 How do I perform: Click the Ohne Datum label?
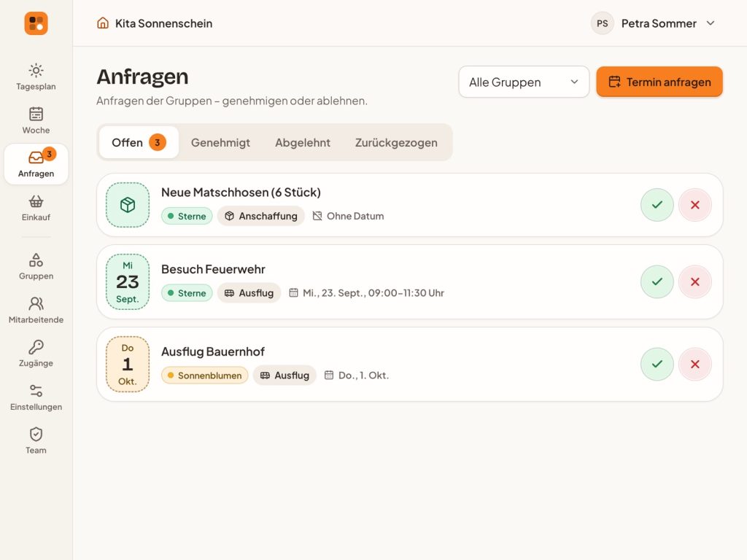[x=348, y=216]
